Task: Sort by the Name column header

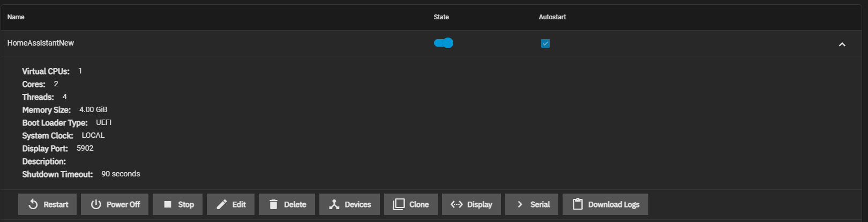Action: pyautogui.click(x=16, y=17)
